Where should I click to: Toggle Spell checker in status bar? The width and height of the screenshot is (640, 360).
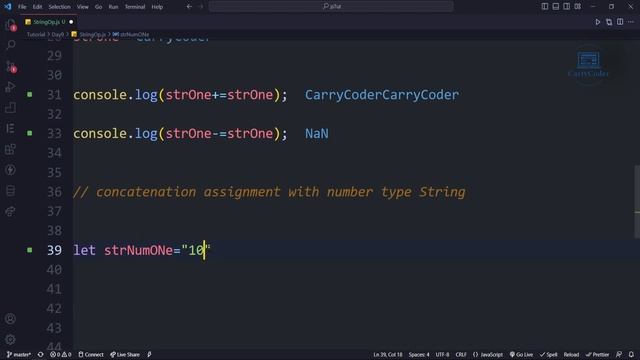pyautogui.click(x=549, y=354)
